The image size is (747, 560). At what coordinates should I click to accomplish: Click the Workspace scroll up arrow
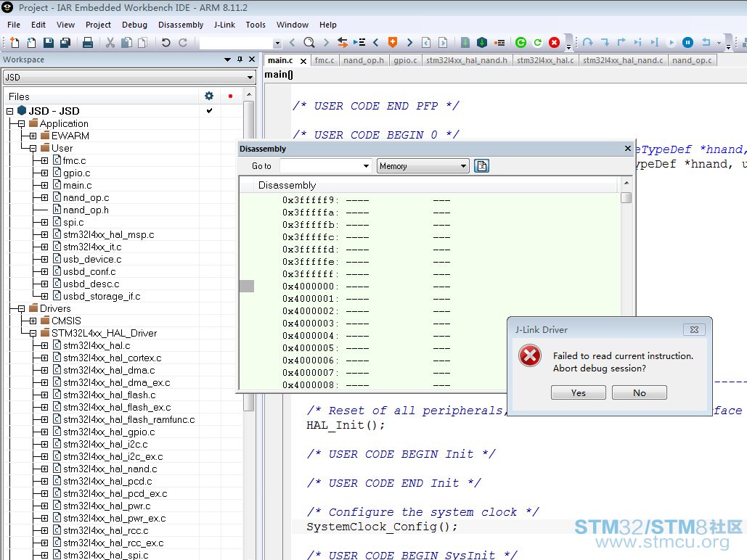point(249,95)
